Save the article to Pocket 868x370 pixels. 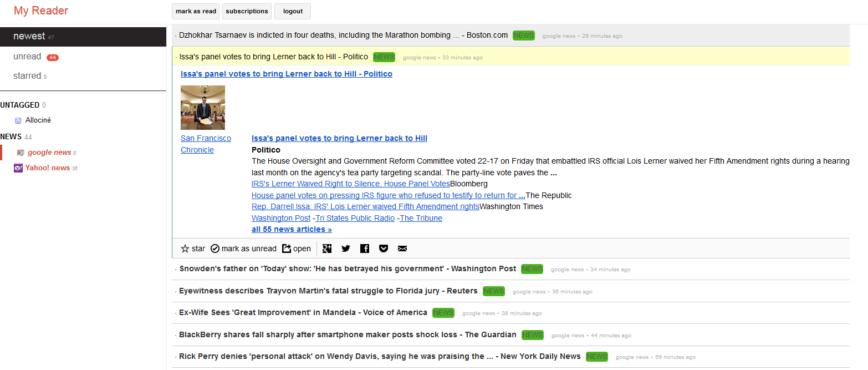tap(384, 249)
